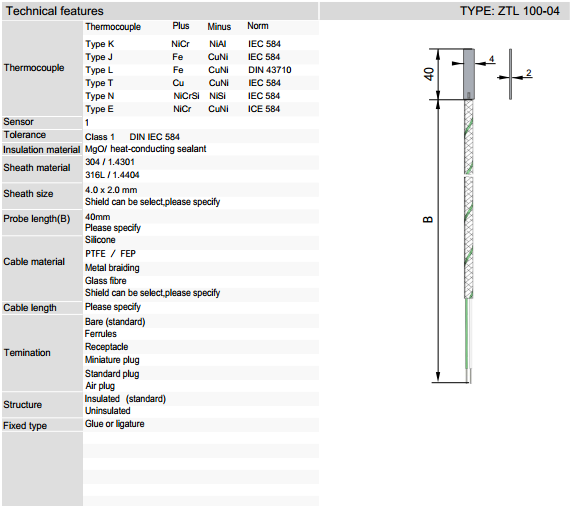Click the 'Insulation material' label
The image size is (575, 506).
coord(41,150)
